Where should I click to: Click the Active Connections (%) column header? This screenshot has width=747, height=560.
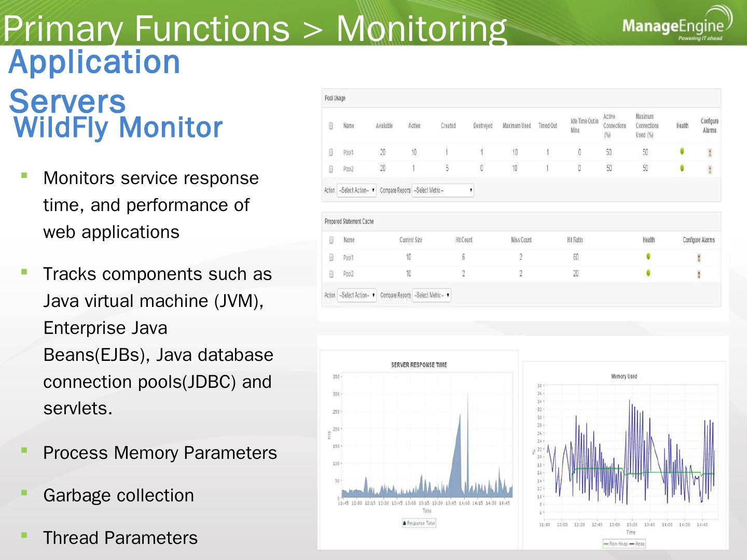[615, 125]
